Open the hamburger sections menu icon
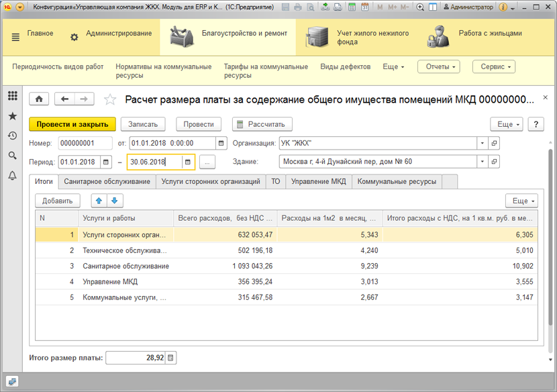 point(15,37)
